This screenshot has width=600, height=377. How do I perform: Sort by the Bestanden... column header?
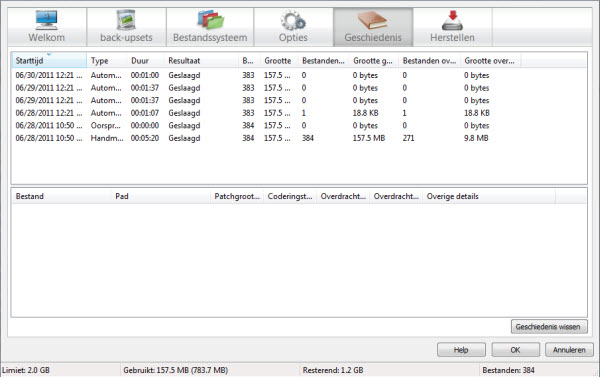coord(324,60)
